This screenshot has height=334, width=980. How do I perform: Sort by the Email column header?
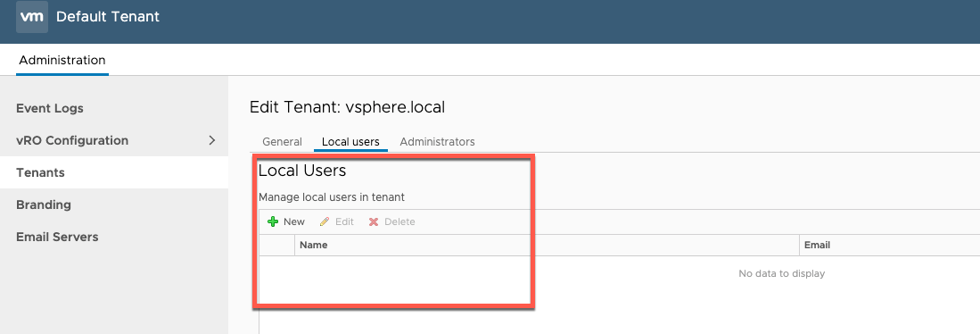(889, 246)
